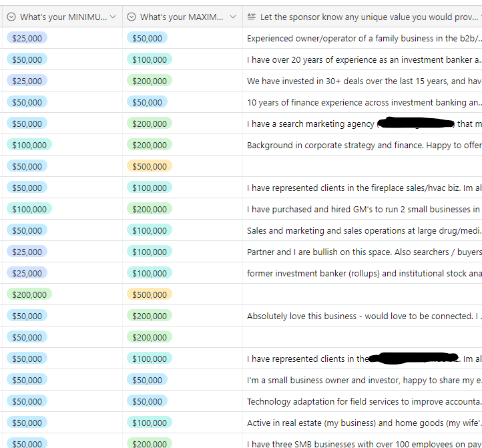This screenshot has height=448, width=482.
Task: Open the "I'm a small business owner and investor" cell
Action: (x=363, y=380)
